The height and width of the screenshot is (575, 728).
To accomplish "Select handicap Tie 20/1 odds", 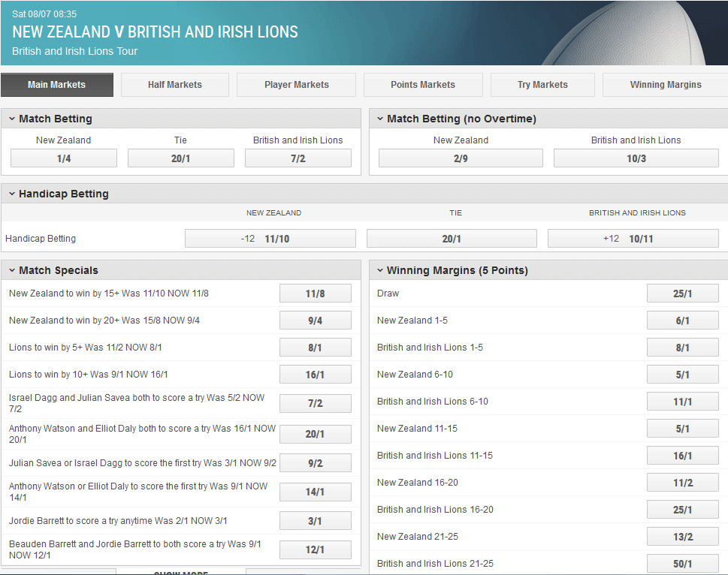I will tap(452, 239).
